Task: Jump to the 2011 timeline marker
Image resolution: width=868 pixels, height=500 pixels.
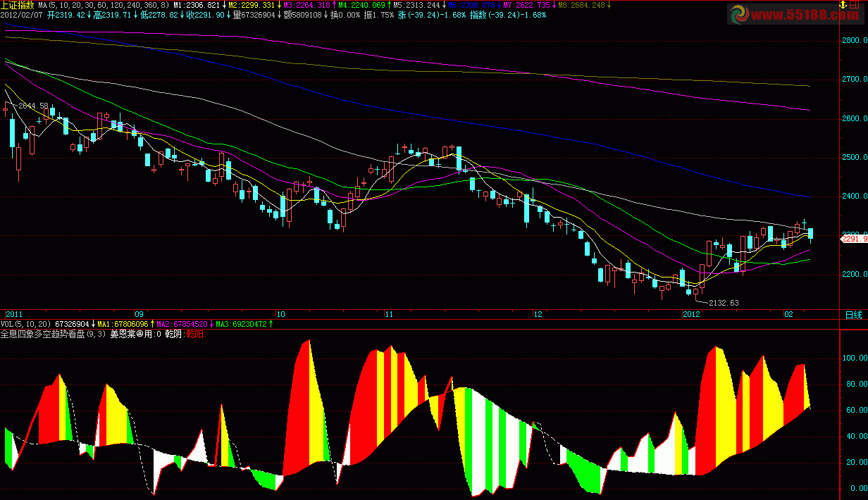Action: pyautogui.click(x=14, y=314)
